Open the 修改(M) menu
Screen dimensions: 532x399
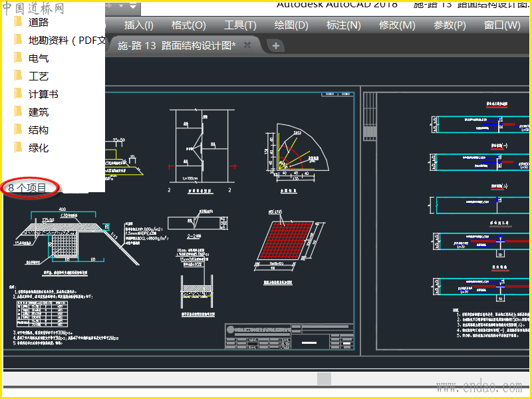click(x=397, y=25)
